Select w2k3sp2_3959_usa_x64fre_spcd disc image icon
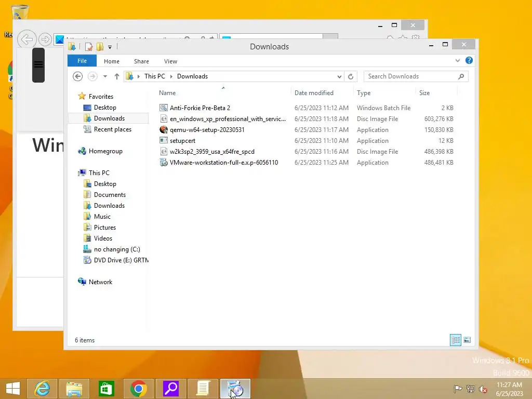The image size is (532, 399). pos(164,151)
